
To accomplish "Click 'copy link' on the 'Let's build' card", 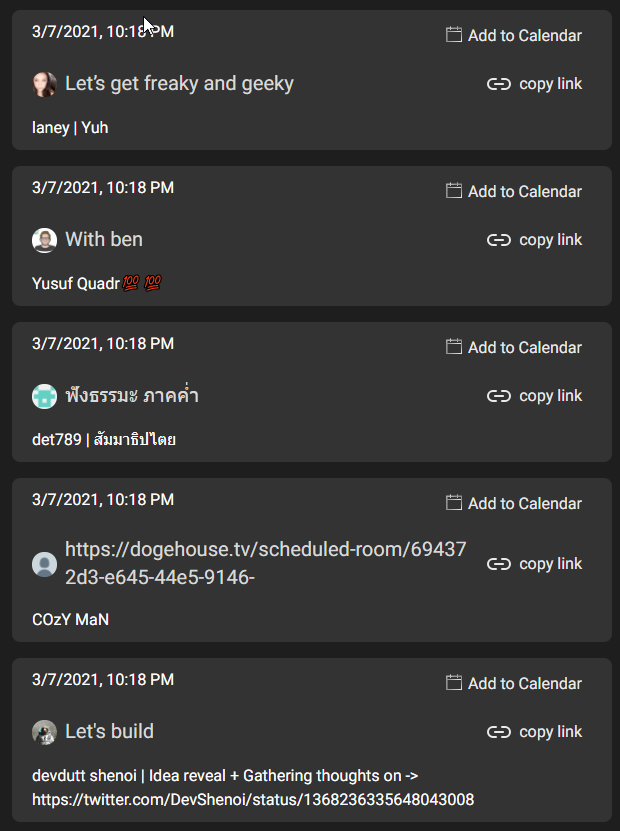I will point(552,731).
